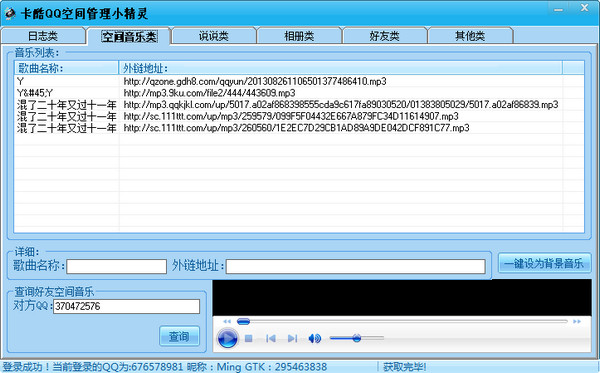Open the 其他类 tab
This screenshot has width=600, height=373.
[x=470, y=36]
